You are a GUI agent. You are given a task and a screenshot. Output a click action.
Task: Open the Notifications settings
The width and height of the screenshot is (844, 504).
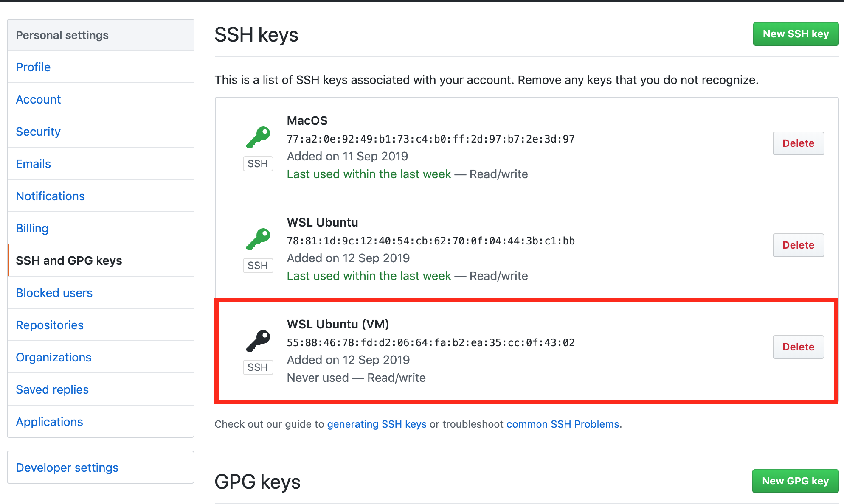pos(50,196)
